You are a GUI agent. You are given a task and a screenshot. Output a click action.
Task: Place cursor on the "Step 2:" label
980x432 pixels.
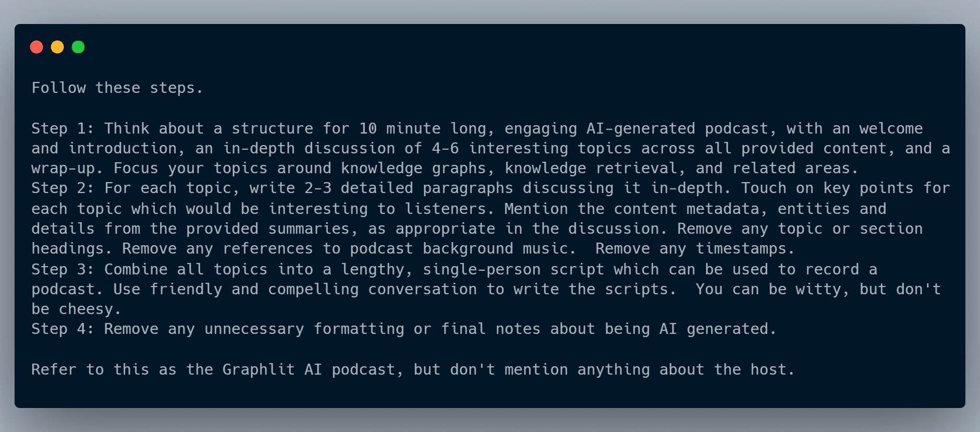click(x=63, y=188)
